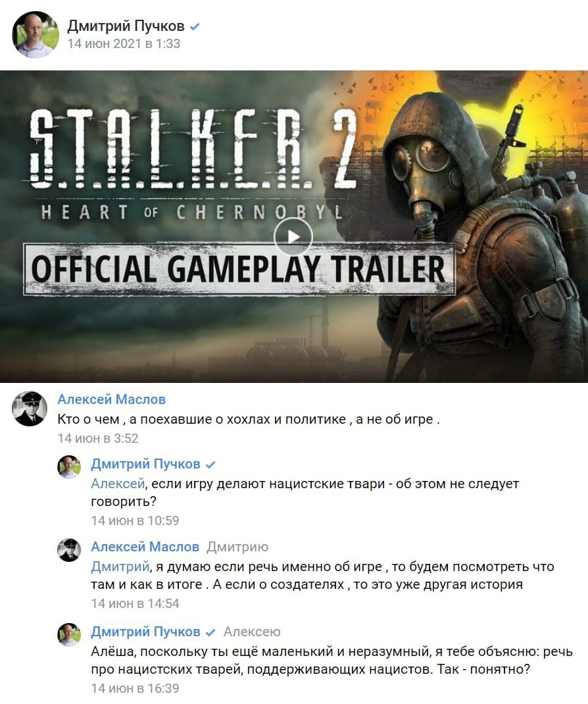Screen dimensions: 588x704
Task: Play the S.T.A.L.K.E.R. 2 gameplay trailer video
Action: point(293,237)
